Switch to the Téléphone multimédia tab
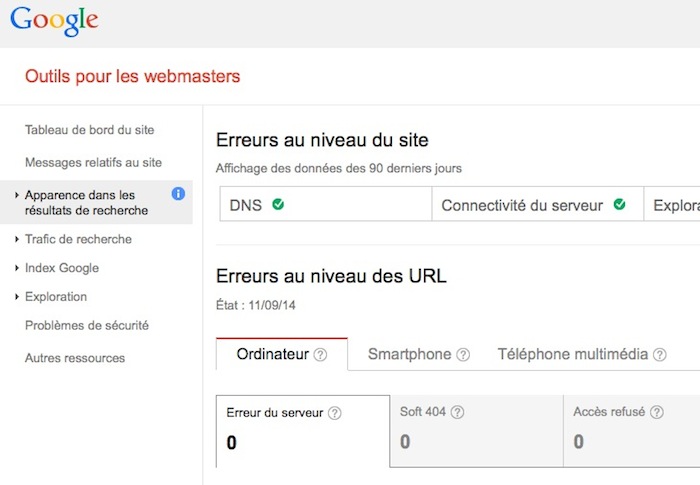The height and width of the screenshot is (485, 700). click(572, 354)
